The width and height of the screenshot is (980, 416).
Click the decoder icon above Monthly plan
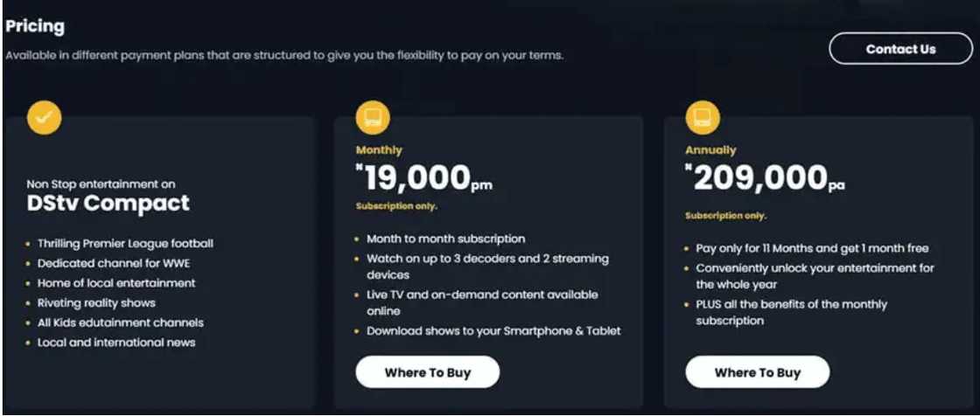(x=373, y=117)
